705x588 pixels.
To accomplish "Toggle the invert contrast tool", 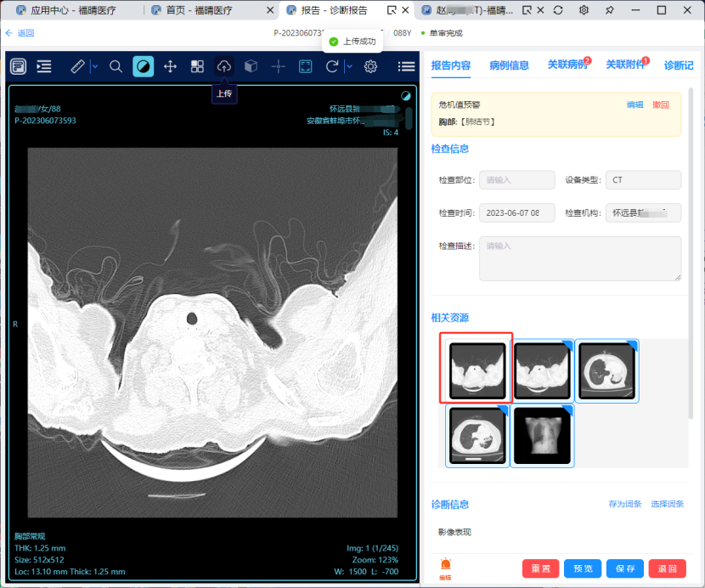I will click(144, 66).
